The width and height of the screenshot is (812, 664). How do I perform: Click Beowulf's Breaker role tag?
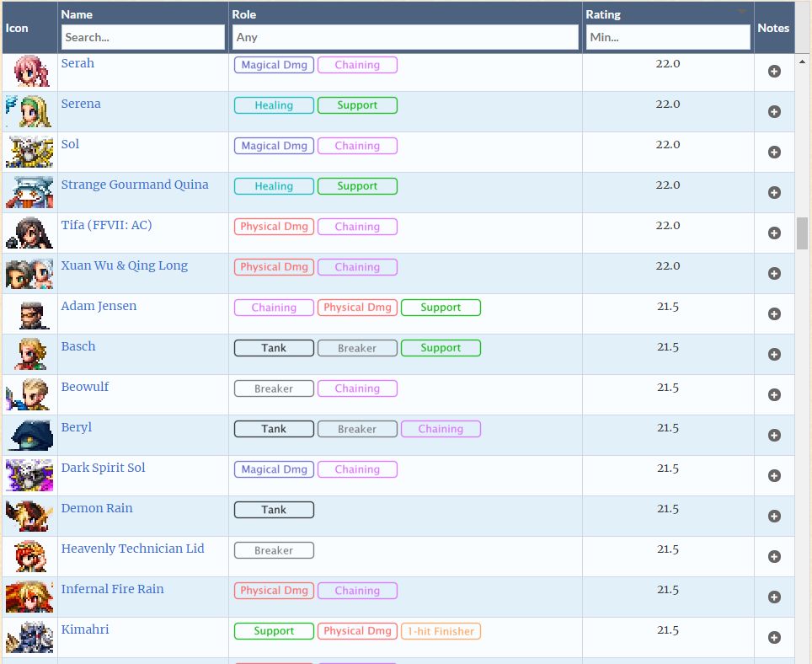click(274, 388)
